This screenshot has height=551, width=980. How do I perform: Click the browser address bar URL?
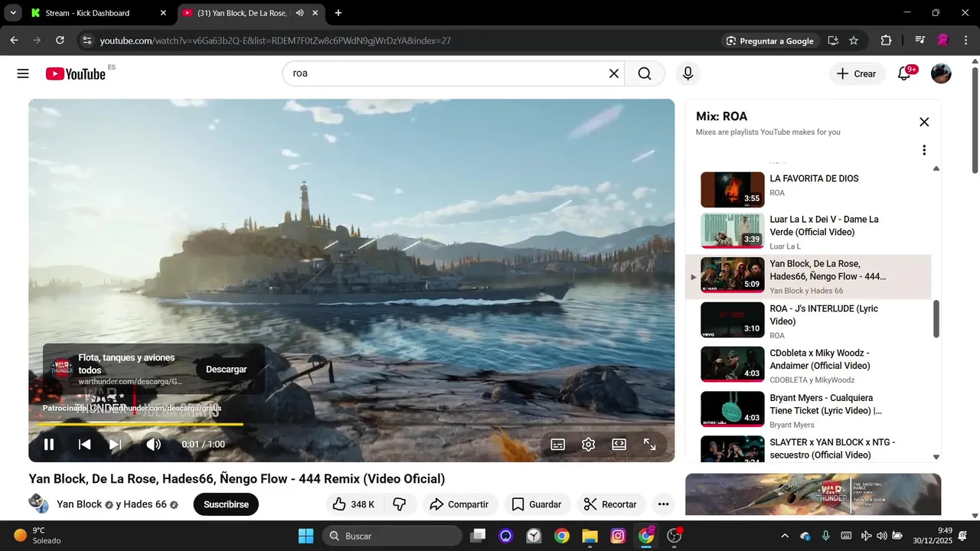click(276, 41)
